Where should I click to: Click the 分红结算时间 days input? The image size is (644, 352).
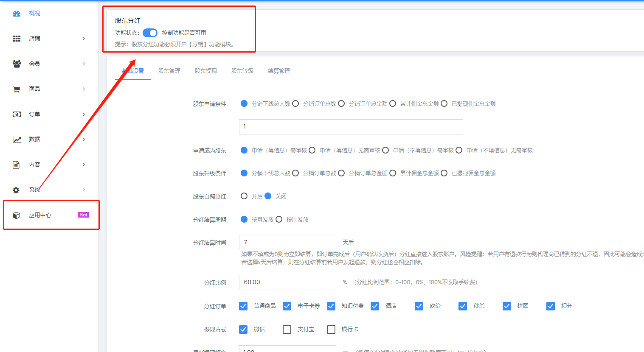coord(287,243)
